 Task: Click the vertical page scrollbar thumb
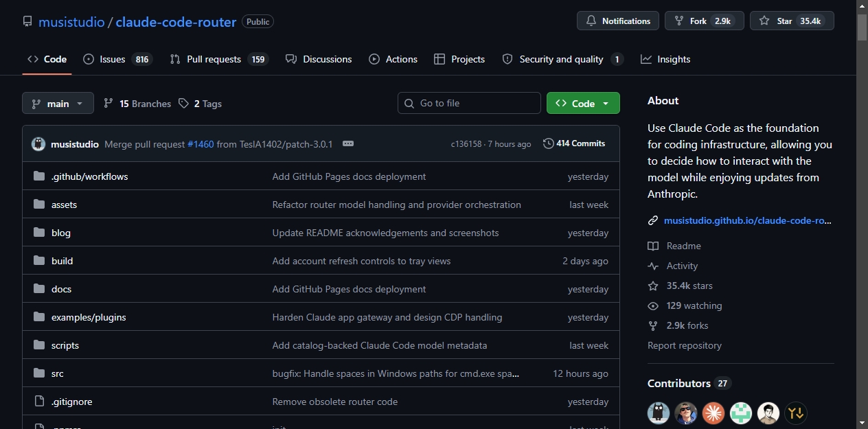[x=862, y=26]
